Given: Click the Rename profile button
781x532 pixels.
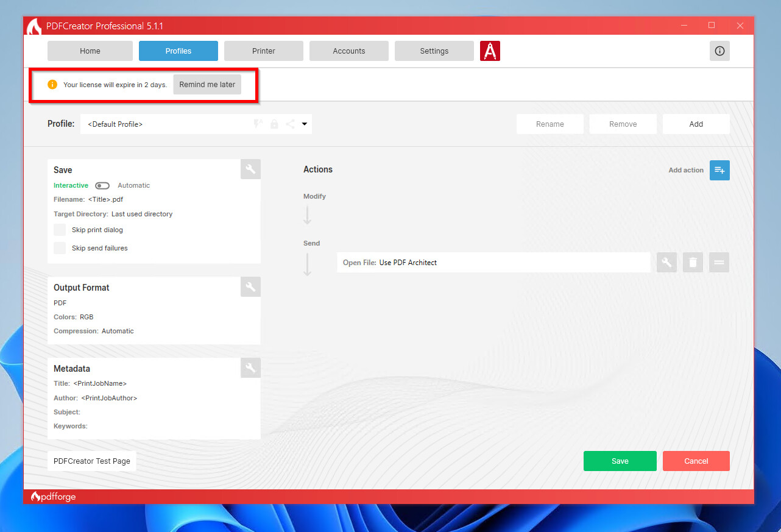Looking at the screenshot, I should [550, 124].
